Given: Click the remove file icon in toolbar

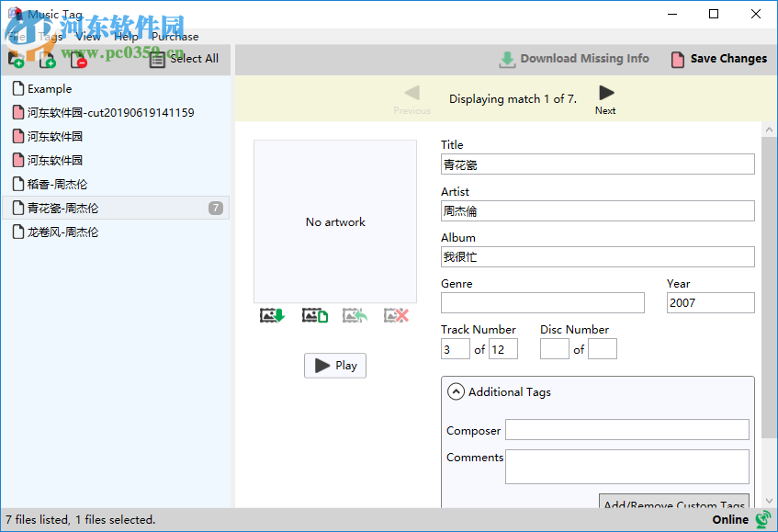Looking at the screenshot, I should tap(78, 59).
